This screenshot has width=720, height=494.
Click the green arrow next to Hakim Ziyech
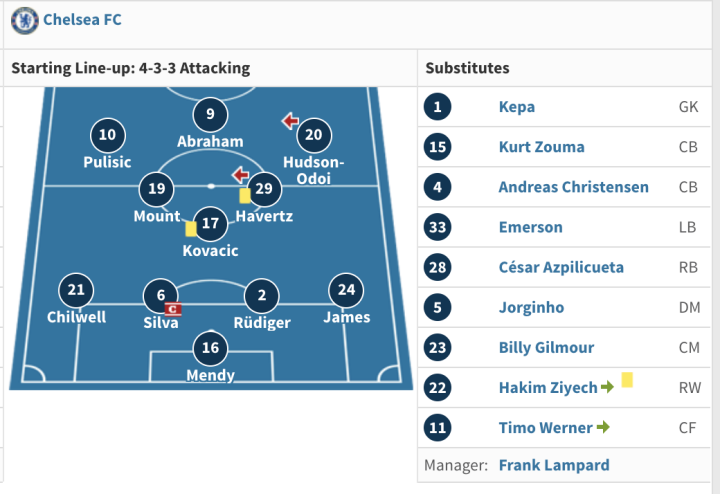tap(606, 387)
